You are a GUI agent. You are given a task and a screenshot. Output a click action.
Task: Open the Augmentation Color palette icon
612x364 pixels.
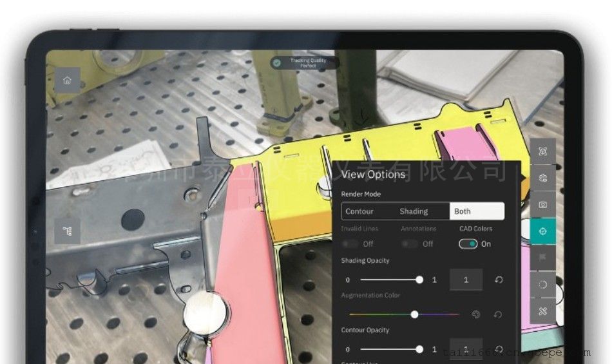[x=476, y=314]
